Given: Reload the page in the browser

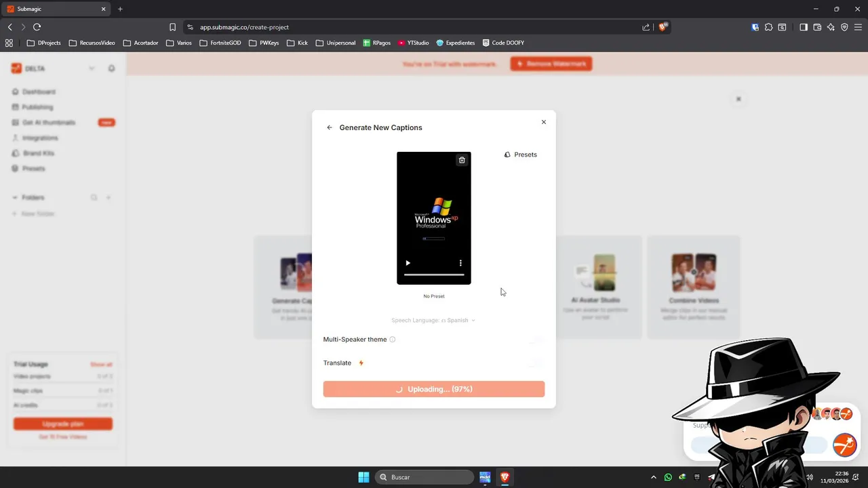Looking at the screenshot, I should point(37,27).
